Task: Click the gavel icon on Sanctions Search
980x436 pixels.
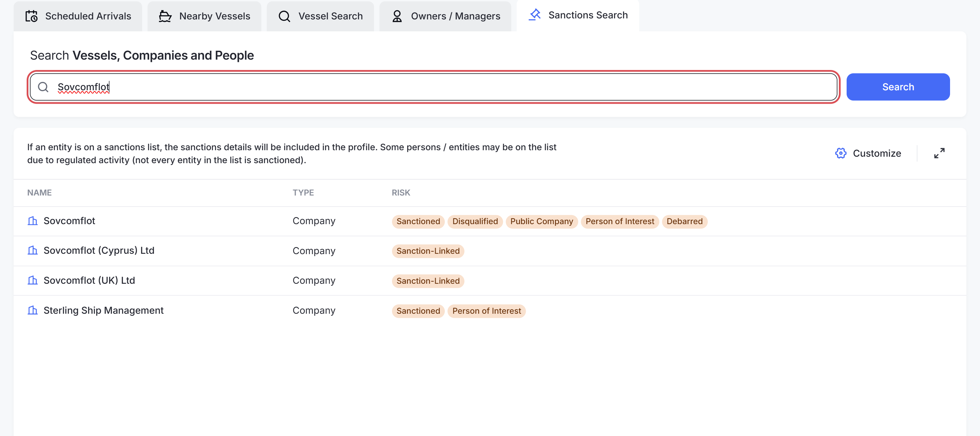Action: 535,15
